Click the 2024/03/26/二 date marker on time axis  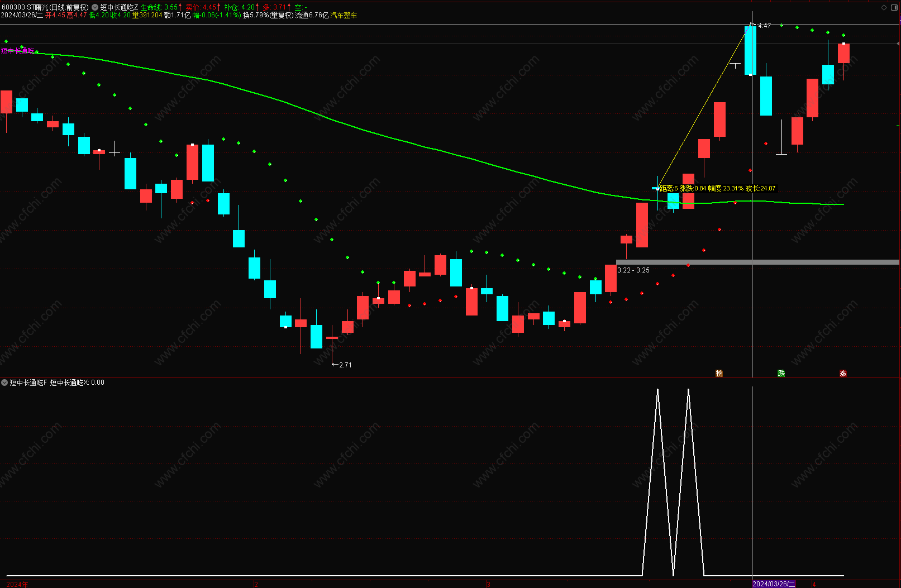click(774, 584)
